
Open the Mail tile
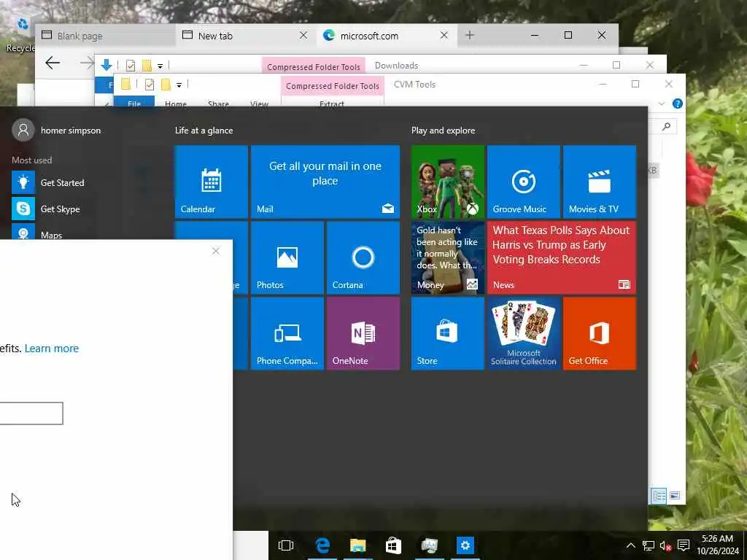coord(325,182)
